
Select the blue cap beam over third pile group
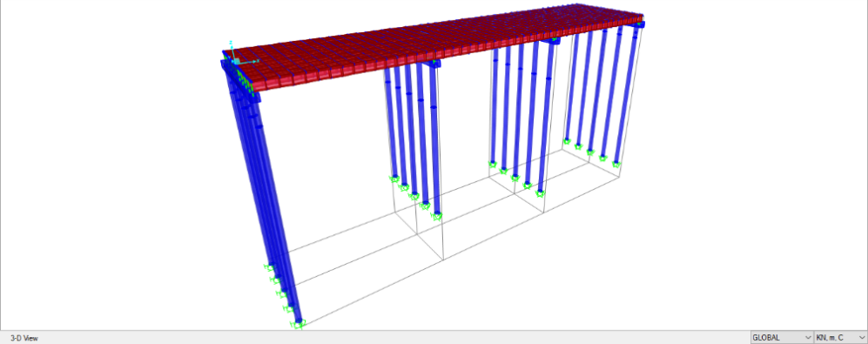coord(549,41)
